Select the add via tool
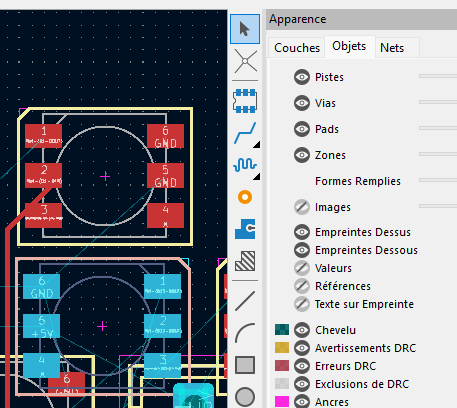The width and height of the screenshot is (457, 408). click(245, 197)
